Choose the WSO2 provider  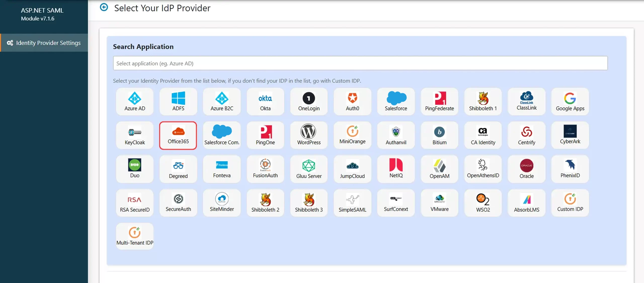(483, 203)
